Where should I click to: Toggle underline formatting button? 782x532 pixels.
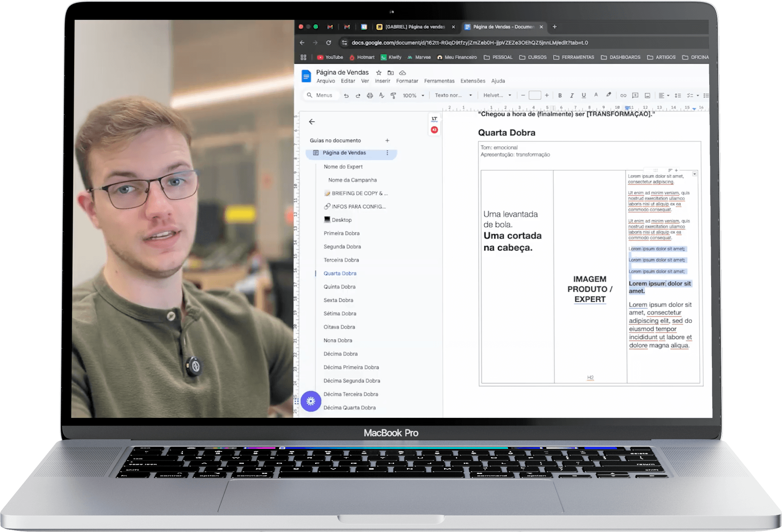click(584, 95)
